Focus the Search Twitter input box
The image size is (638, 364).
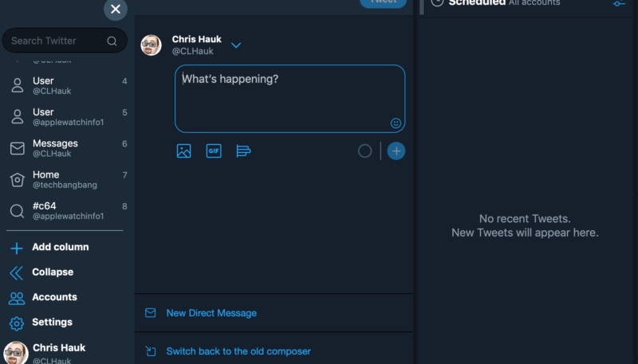tap(56, 41)
